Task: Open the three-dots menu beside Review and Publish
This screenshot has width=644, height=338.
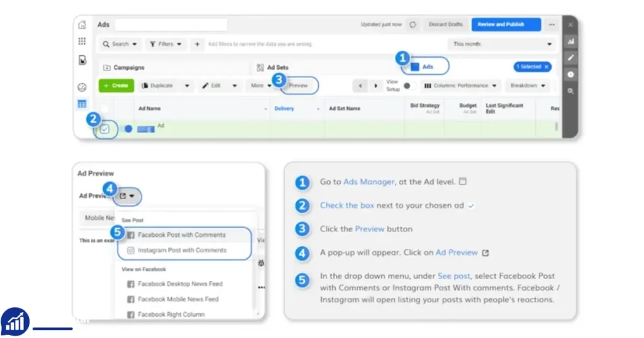Action: coord(552,25)
